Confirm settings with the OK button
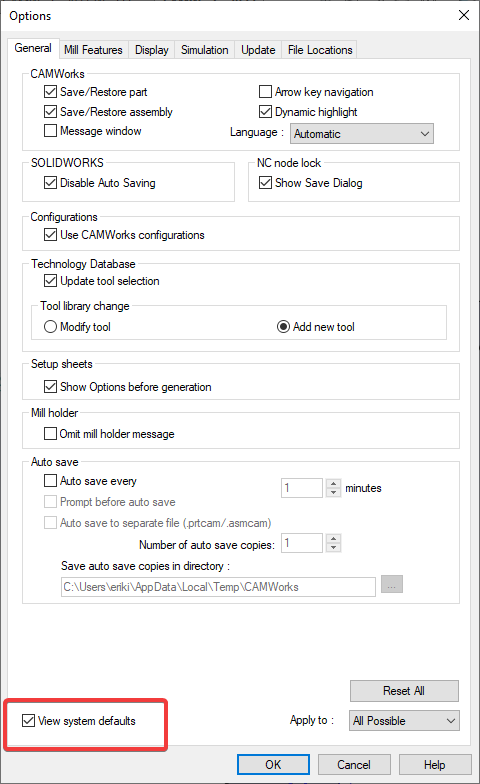Screen dimensions: 480x784 pos(274,765)
